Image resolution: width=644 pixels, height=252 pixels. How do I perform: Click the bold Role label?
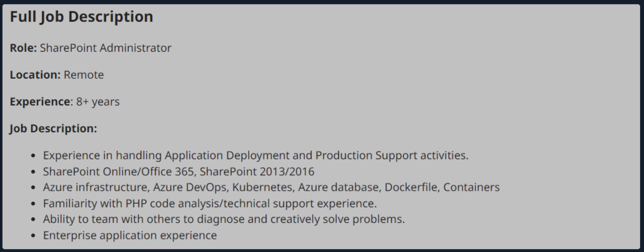point(23,48)
